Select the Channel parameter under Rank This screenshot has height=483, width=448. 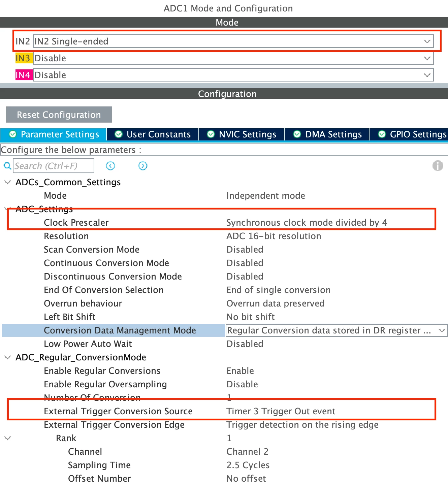(x=85, y=452)
